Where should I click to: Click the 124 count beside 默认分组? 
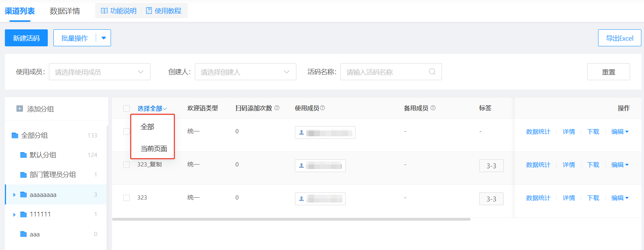93,155
